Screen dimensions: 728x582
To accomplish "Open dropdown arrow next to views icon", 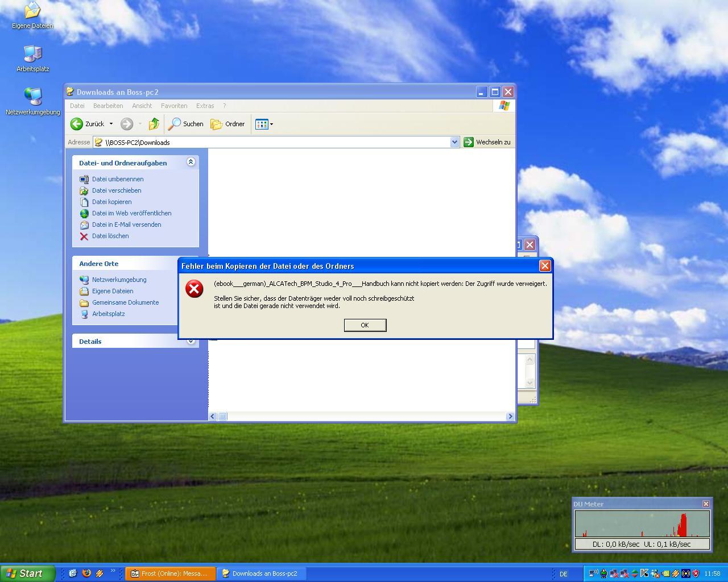I will 271,124.
